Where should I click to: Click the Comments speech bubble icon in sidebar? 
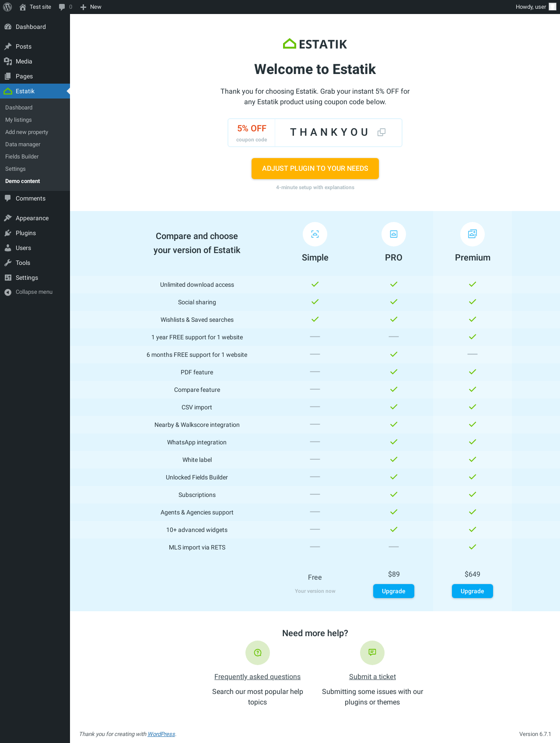point(8,198)
